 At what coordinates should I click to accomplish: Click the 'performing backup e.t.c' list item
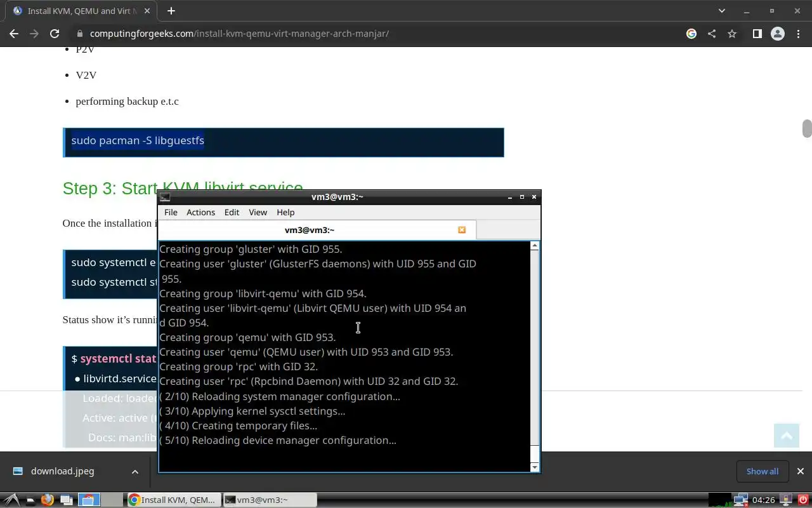point(127,101)
